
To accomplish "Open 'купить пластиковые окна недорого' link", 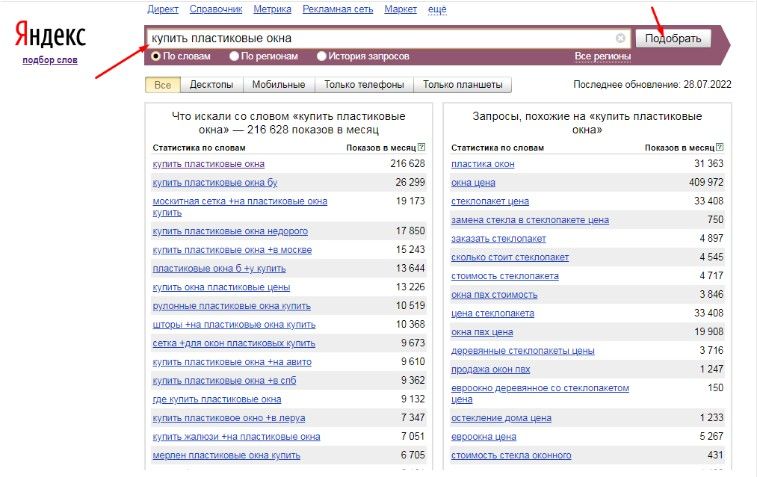I will coord(230,231).
